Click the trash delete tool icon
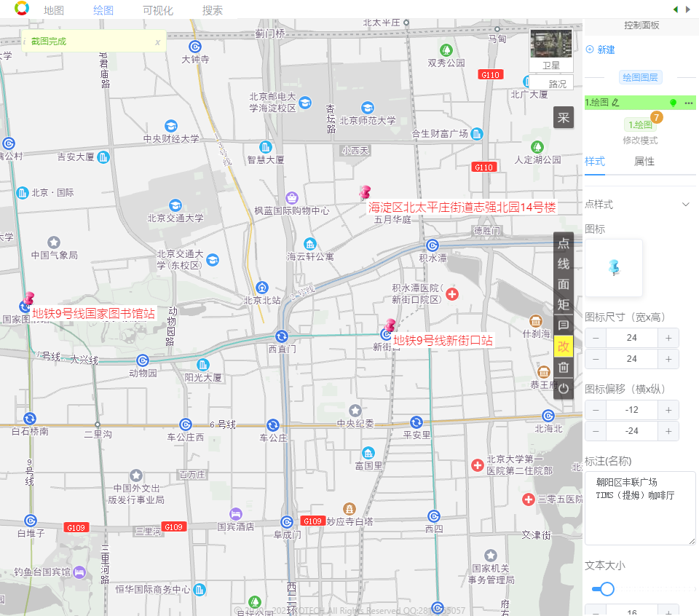This screenshot has height=616, width=699. click(x=564, y=368)
